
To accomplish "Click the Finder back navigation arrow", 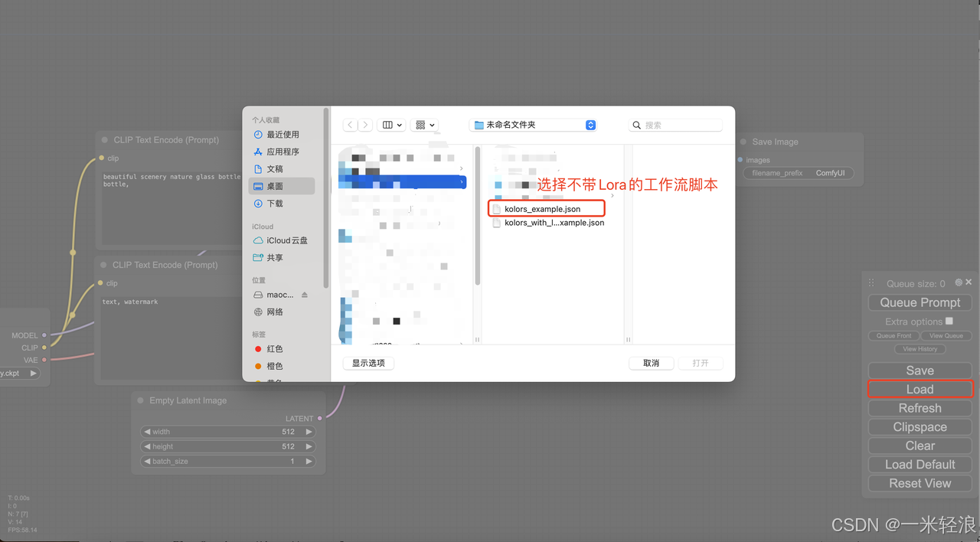I will (x=350, y=124).
